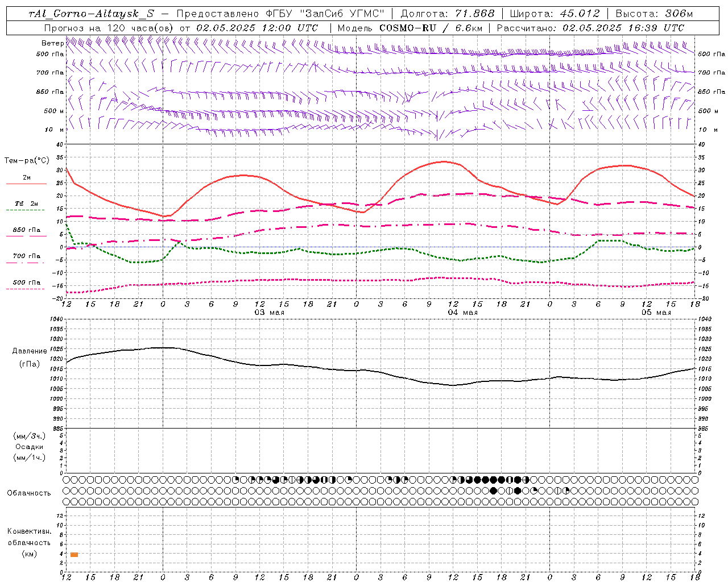This screenshot has height=582, width=728.
Task: Click the Высота: 306м value
Action: pos(655,14)
